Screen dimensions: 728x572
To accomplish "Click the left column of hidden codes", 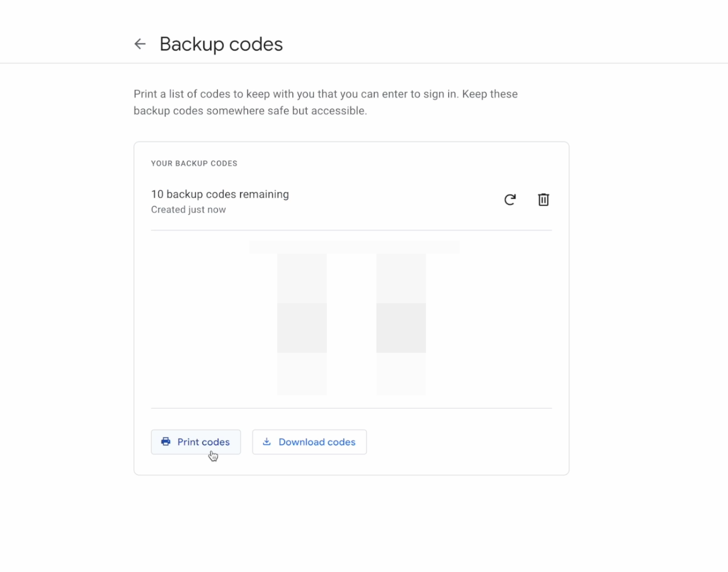I will coord(302,324).
